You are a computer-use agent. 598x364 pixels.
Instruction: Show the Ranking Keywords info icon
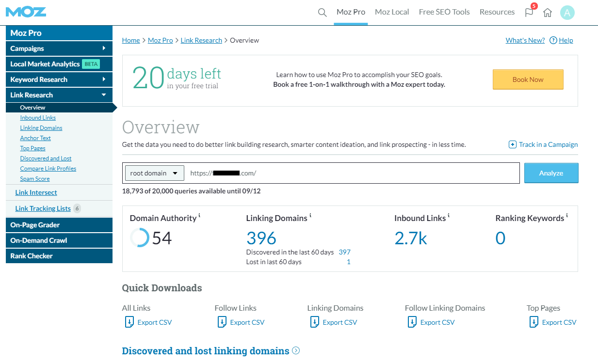(x=567, y=215)
